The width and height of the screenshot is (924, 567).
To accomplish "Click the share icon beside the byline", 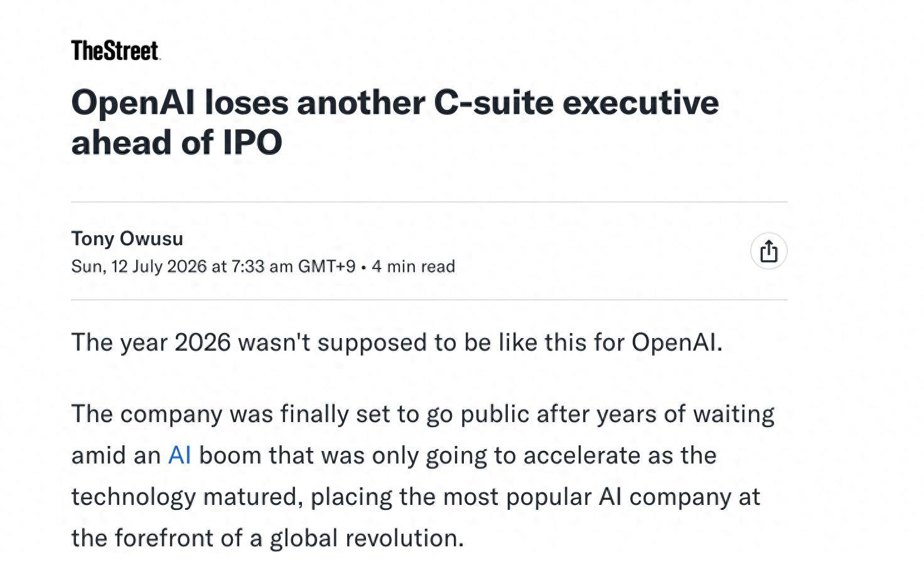I will (768, 251).
